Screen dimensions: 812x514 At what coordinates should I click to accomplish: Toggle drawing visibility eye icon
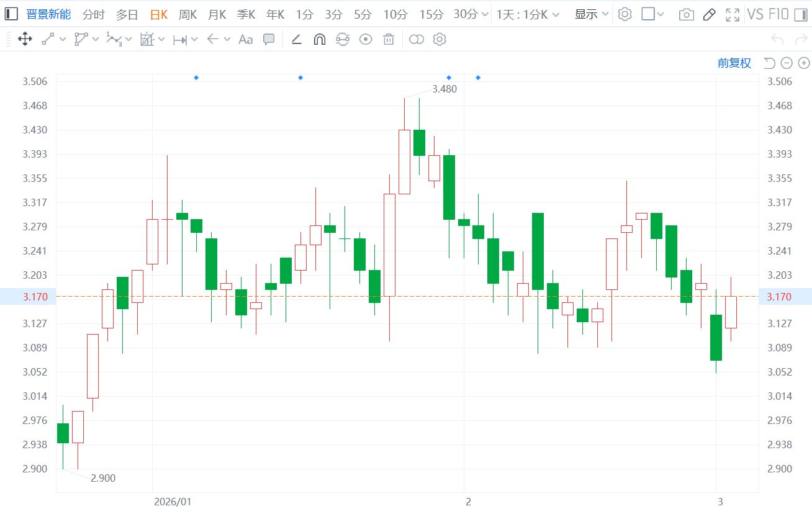coord(366,40)
